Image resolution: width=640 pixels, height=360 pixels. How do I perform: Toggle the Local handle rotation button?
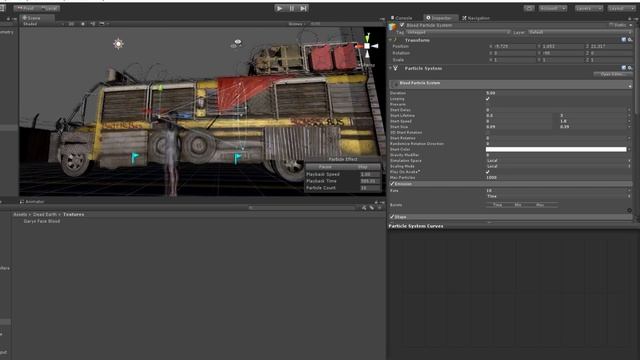tap(49, 8)
